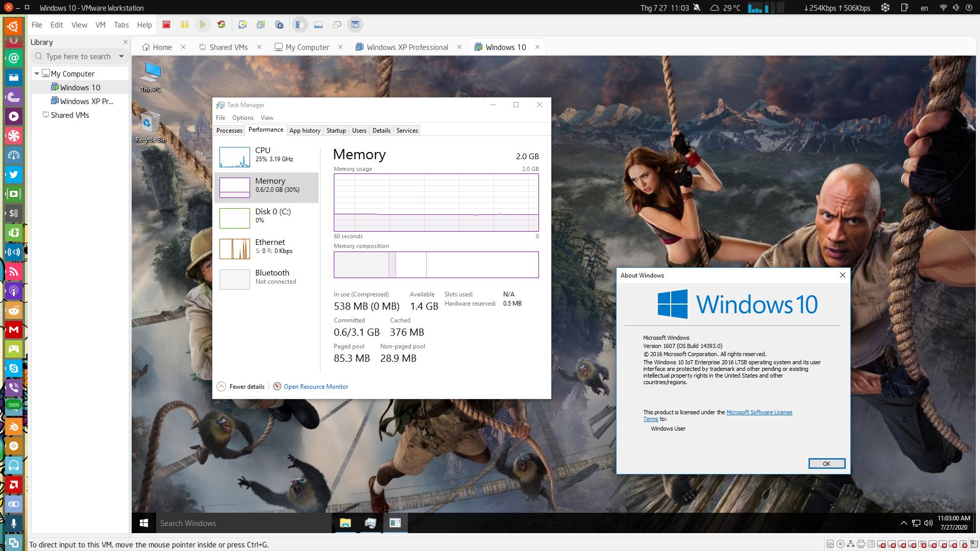Enter Unity mode using toolbar icon
980x551 pixels.
tap(337, 24)
